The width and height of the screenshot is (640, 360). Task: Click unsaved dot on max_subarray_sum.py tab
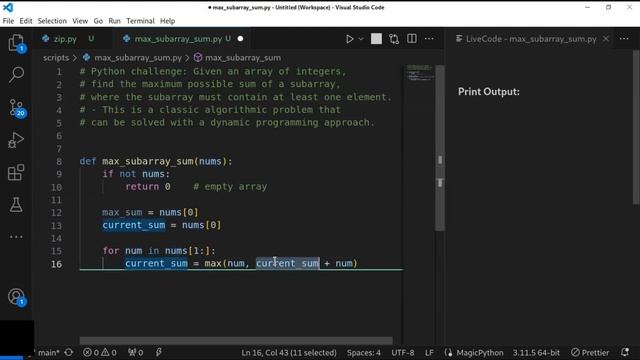240,39
